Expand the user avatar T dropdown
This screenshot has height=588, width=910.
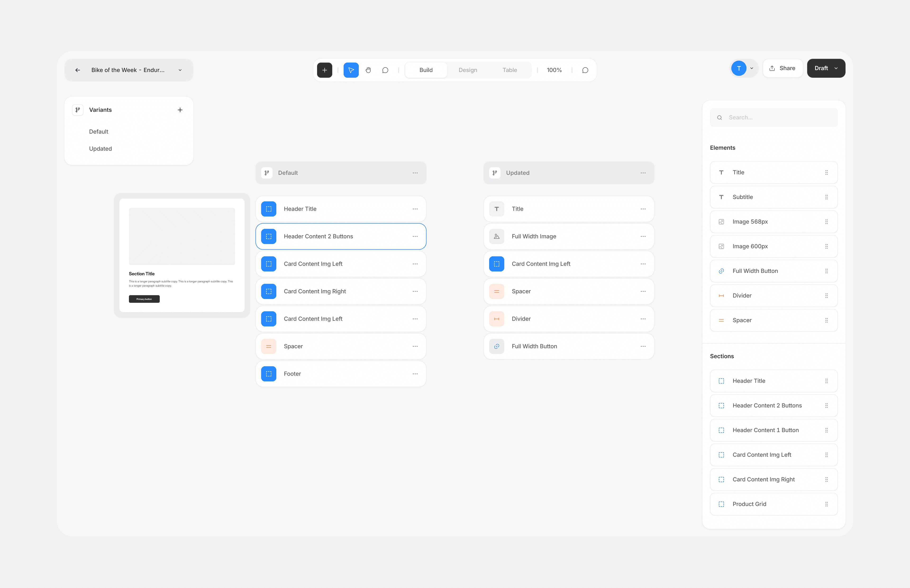[751, 68]
